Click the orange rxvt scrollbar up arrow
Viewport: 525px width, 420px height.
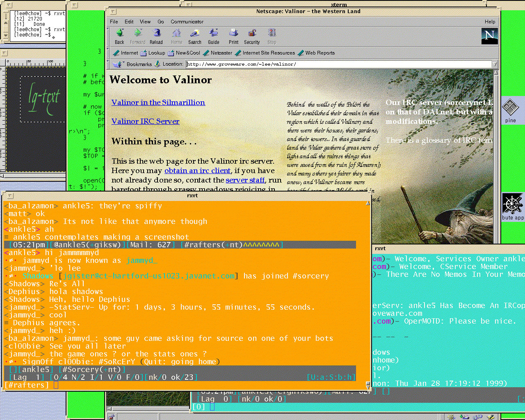[x=368, y=203]
